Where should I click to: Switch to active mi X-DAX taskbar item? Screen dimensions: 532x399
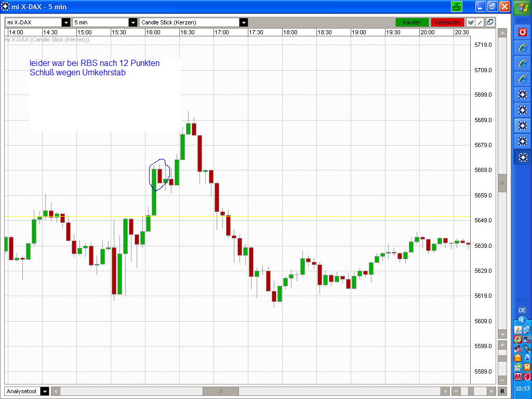pos(523,157)
